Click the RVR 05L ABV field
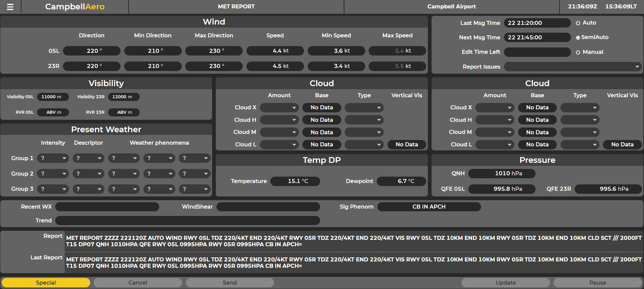Viewport: 644px width, 289px height. pos(53,112)
